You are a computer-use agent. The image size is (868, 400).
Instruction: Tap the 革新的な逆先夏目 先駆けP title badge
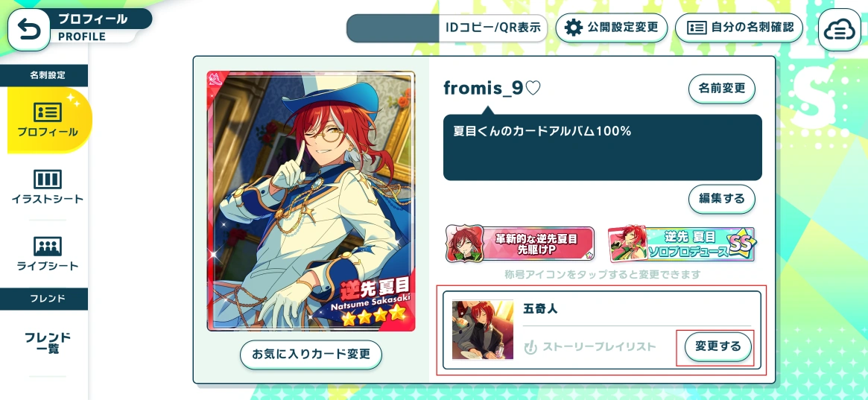(520, 244)
